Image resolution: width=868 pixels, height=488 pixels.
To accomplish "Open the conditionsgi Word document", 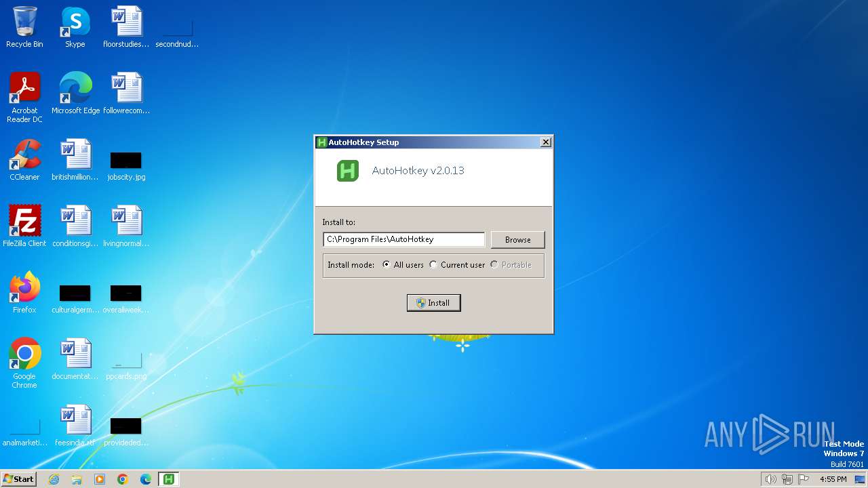I will (75, 226).
